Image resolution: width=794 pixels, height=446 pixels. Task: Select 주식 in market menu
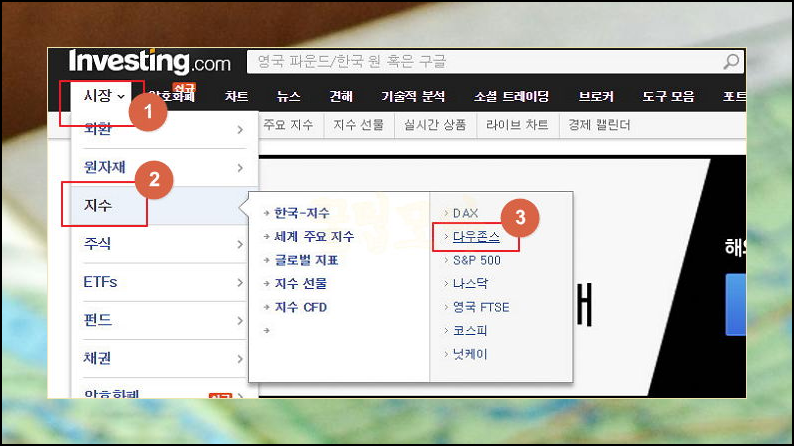tap(97, 244)
